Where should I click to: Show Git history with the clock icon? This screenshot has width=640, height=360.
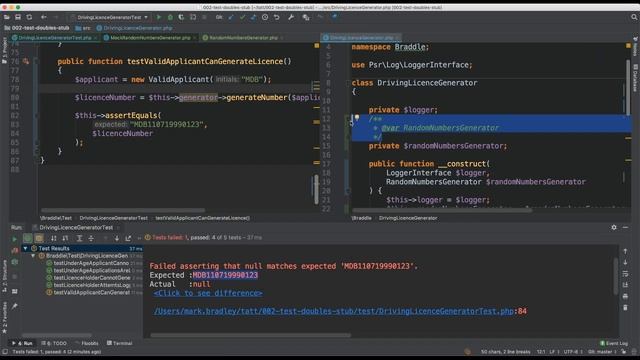pyautogui.click(x=265, y=17)
